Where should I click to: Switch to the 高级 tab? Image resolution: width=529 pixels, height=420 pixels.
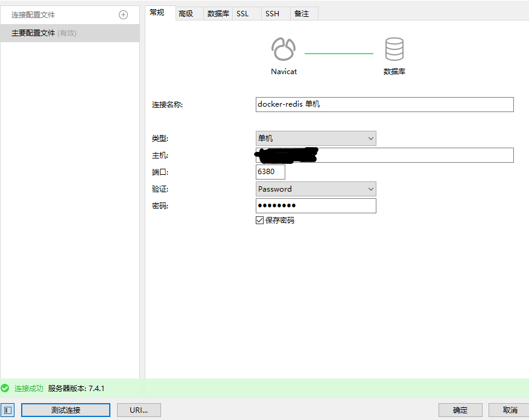186,13
